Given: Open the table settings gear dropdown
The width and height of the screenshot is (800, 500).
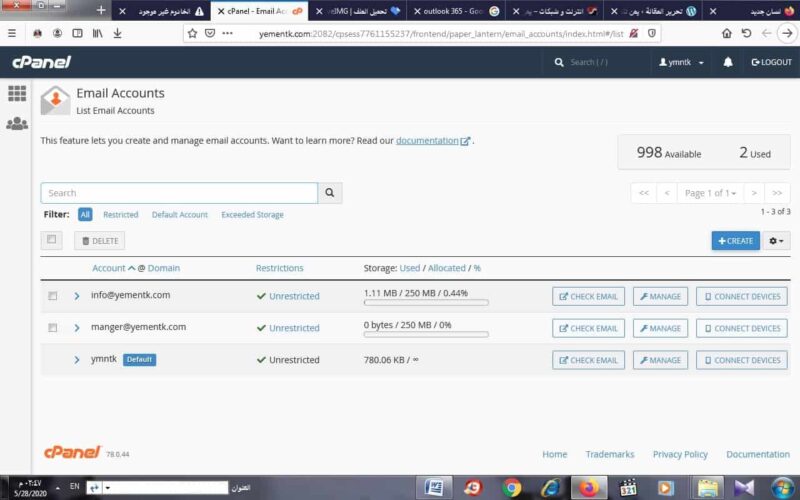Looking at the screenshot, I should [776, 241].
